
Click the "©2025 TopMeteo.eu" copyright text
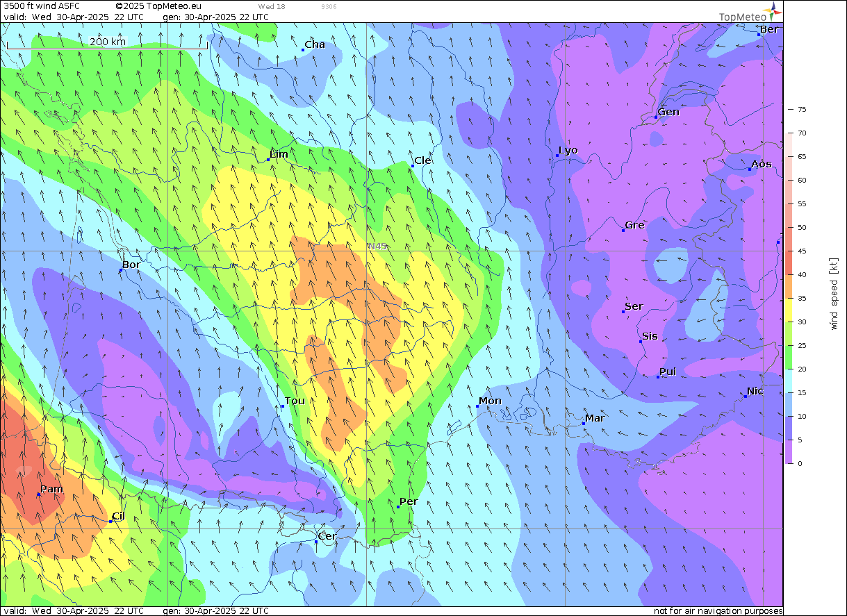158,6
